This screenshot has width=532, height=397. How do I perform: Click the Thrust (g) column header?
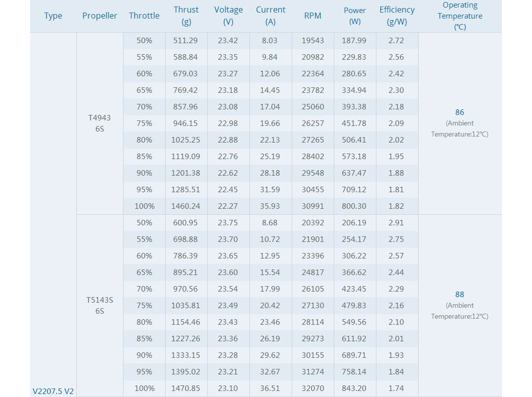[186, 16]
